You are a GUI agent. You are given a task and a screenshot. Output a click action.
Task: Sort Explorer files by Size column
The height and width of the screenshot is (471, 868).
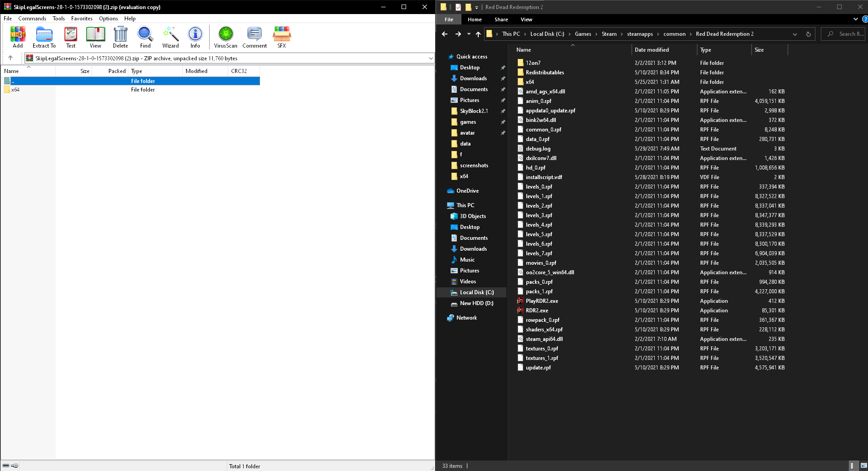(770, 50)
